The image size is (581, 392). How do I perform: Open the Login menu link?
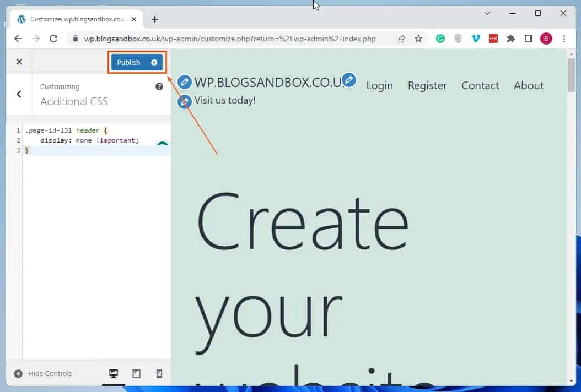pos(379,85)
